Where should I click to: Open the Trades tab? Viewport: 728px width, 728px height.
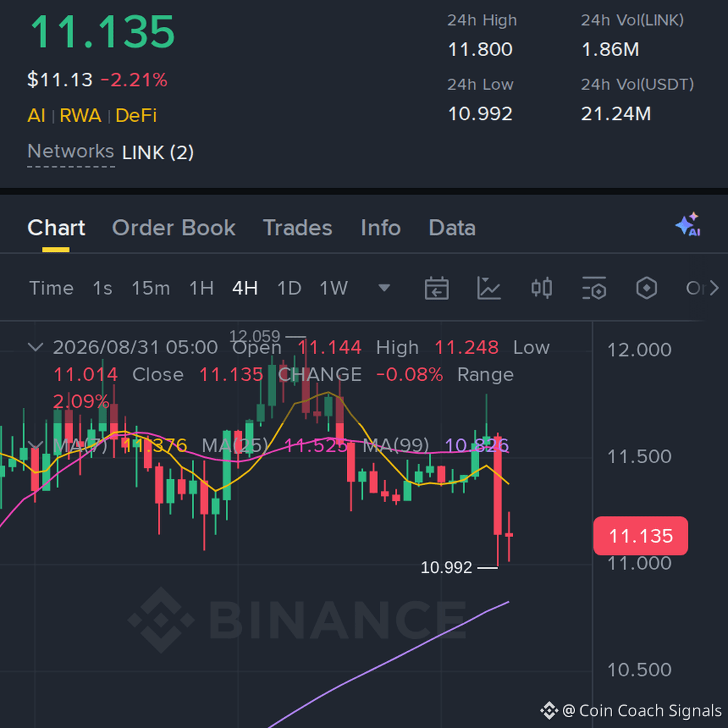pyautogui.click(x=298, y=228)
